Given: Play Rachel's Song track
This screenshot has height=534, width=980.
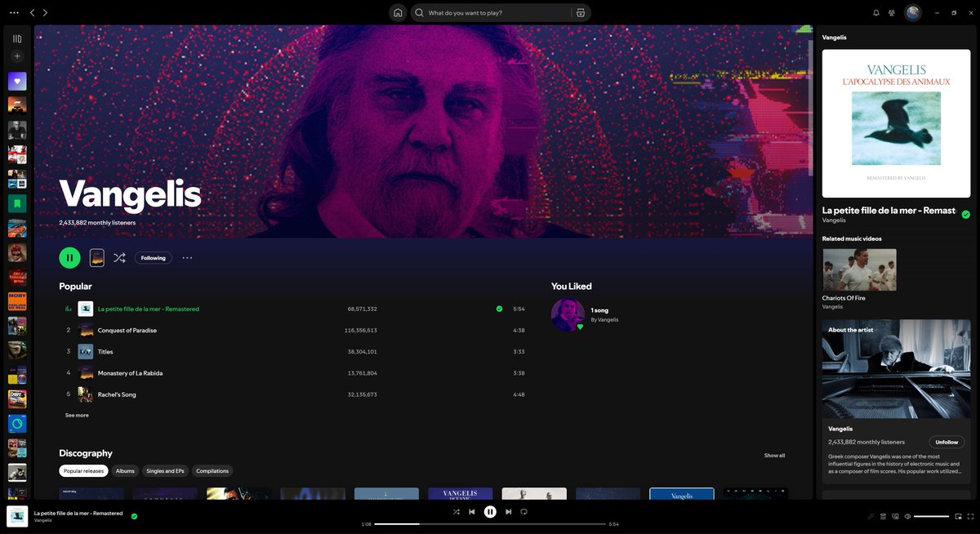Looking at the screenshot, I should (117, 394).
